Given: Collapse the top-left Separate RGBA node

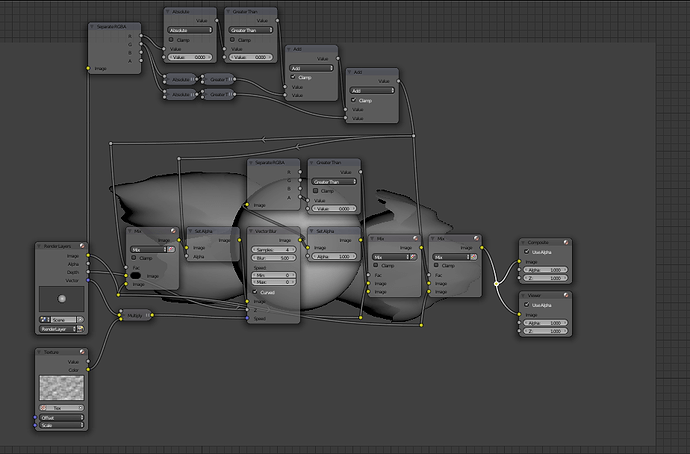Looking at the screenshot, I should click(x=92, y=27).
